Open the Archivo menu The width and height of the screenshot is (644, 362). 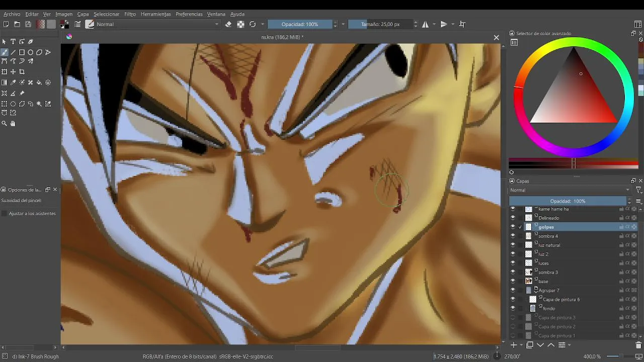click(12, 14)
